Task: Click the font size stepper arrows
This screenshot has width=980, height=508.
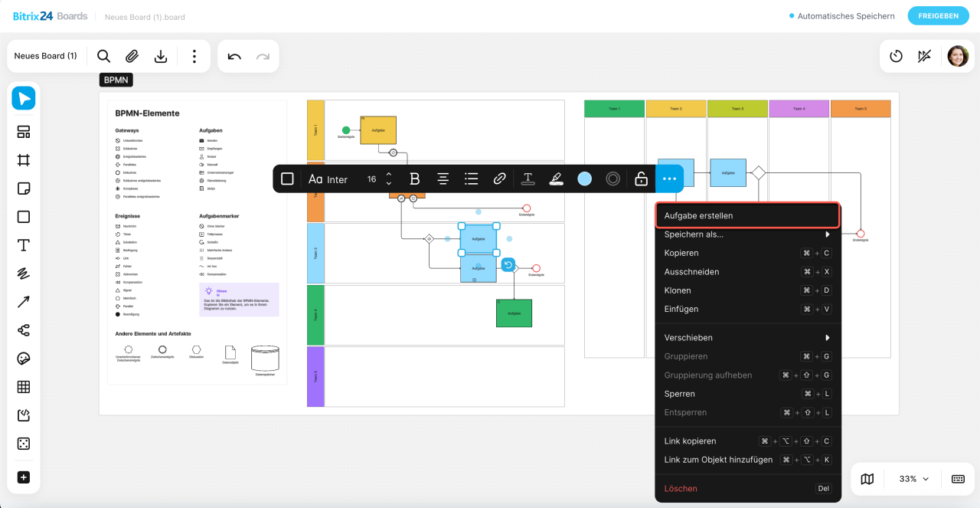Action: click(389, 179)
